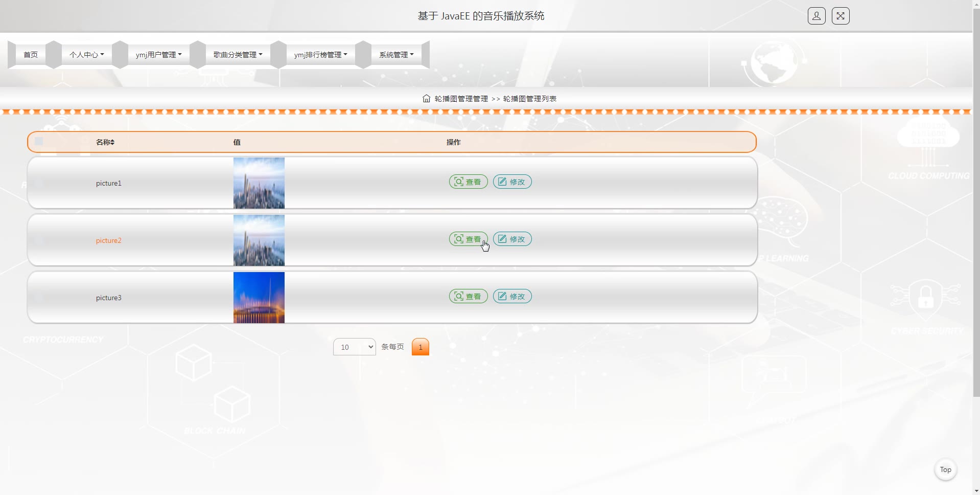Click the Top back-to-top button
This screenshot has width=980, height=495.
[945, 469]
